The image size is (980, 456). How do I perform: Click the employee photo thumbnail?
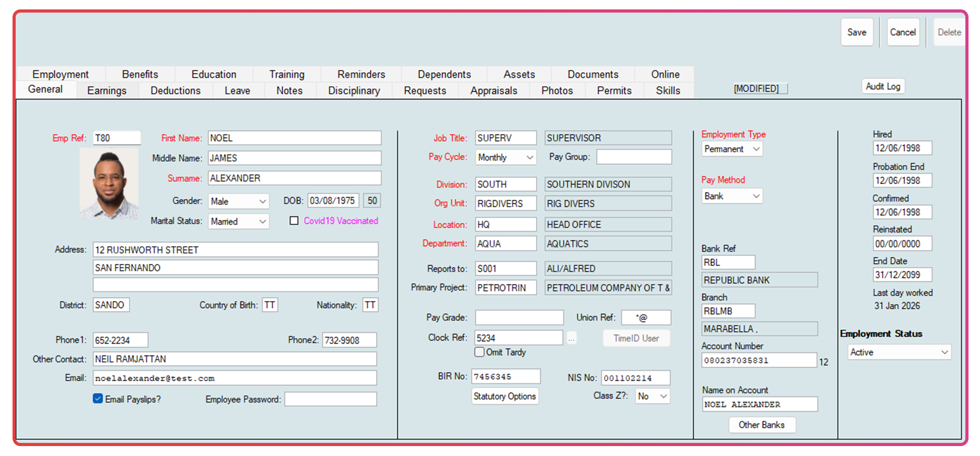109,183
